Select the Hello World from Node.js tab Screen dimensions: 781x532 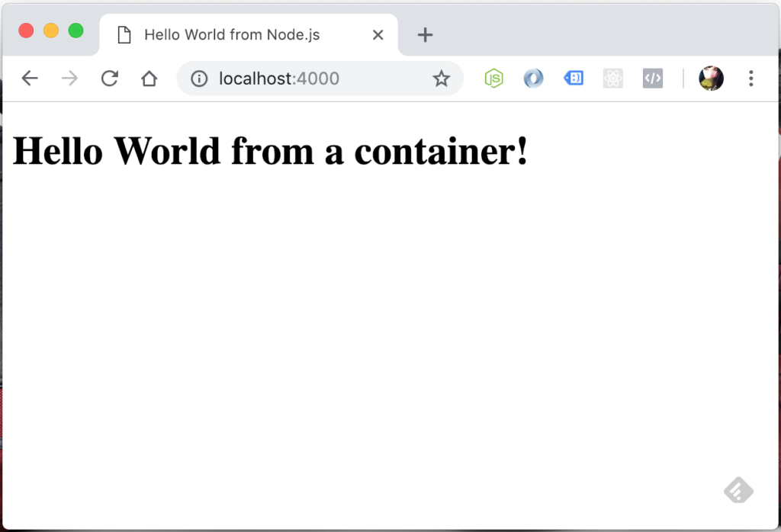[x=249, y=35]
